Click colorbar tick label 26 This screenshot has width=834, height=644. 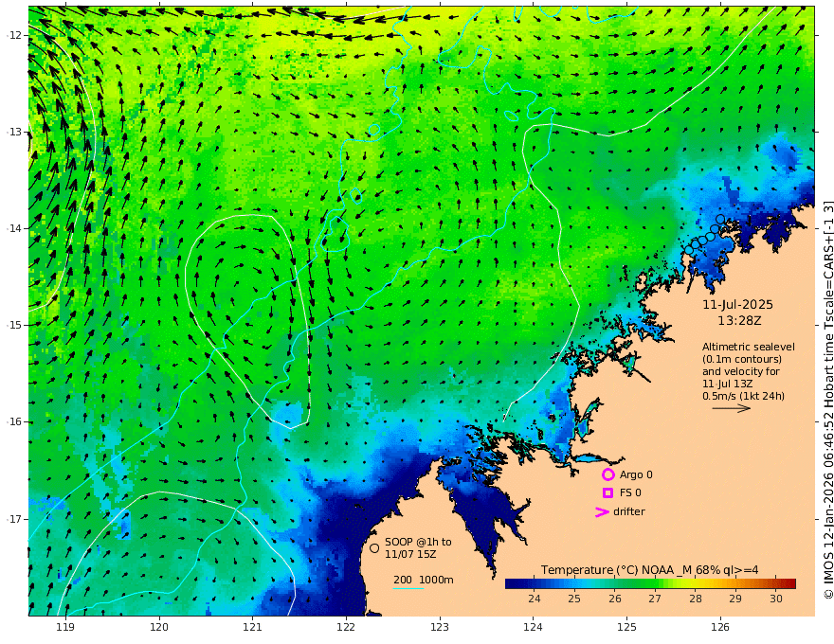615,599
